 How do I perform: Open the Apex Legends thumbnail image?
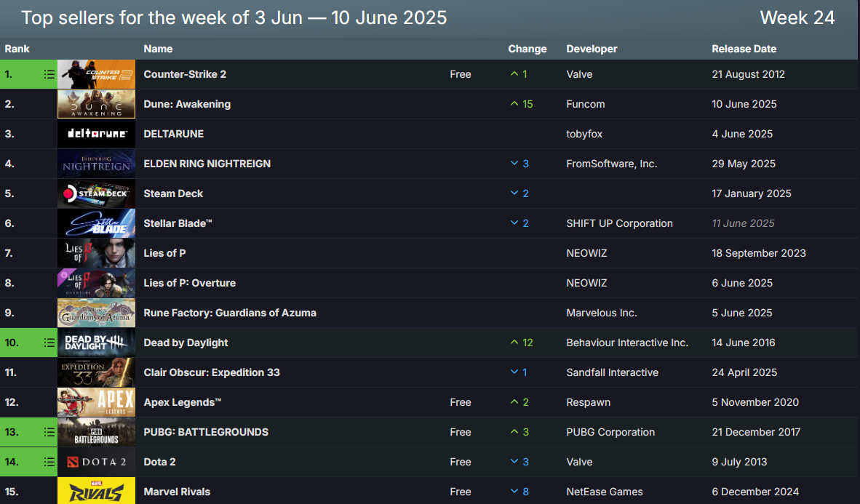click(96, 402)
